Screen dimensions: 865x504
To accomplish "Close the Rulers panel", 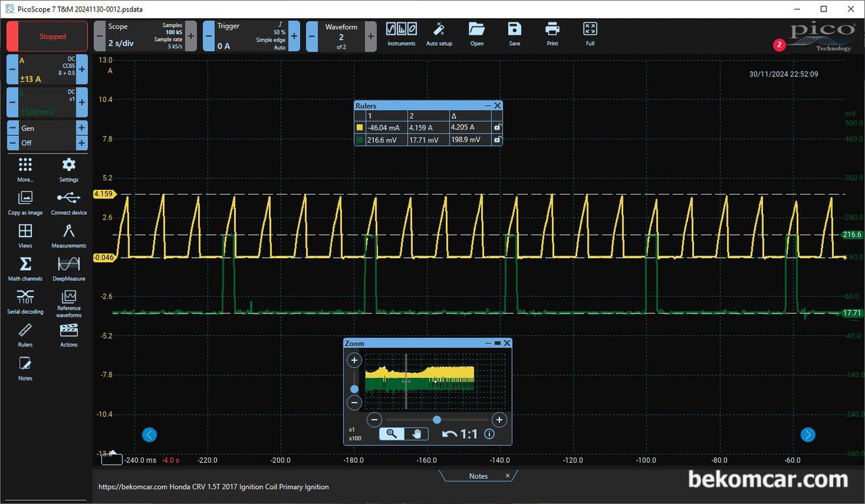I will tap(498, 105).
